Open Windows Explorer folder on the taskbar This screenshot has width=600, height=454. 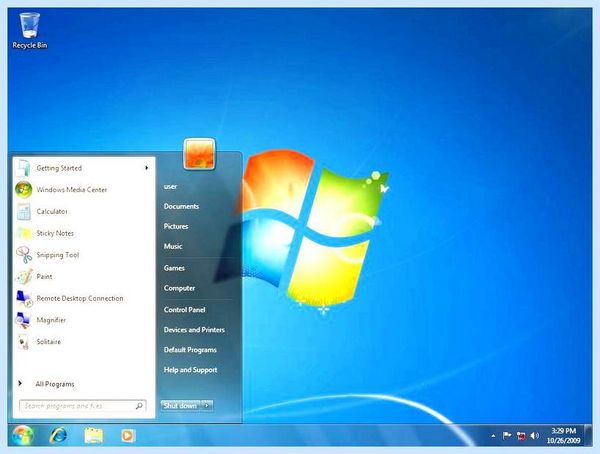(x=93, y=436)
